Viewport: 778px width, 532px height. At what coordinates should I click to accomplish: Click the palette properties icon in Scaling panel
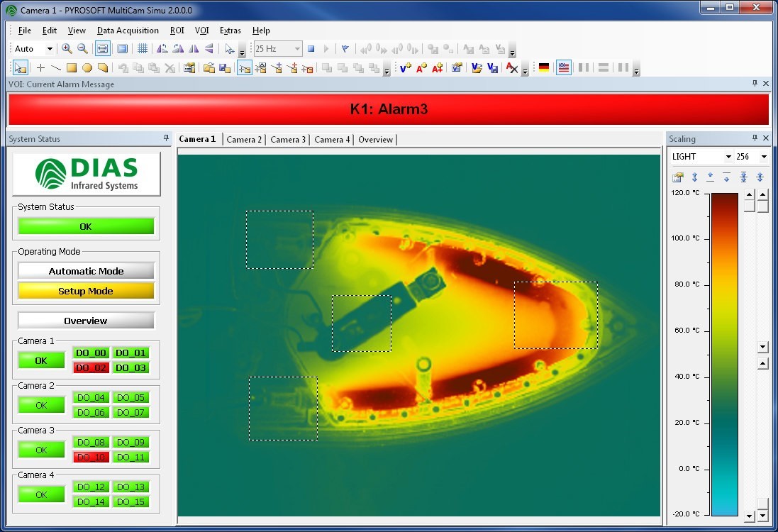(x=678, y=177)
